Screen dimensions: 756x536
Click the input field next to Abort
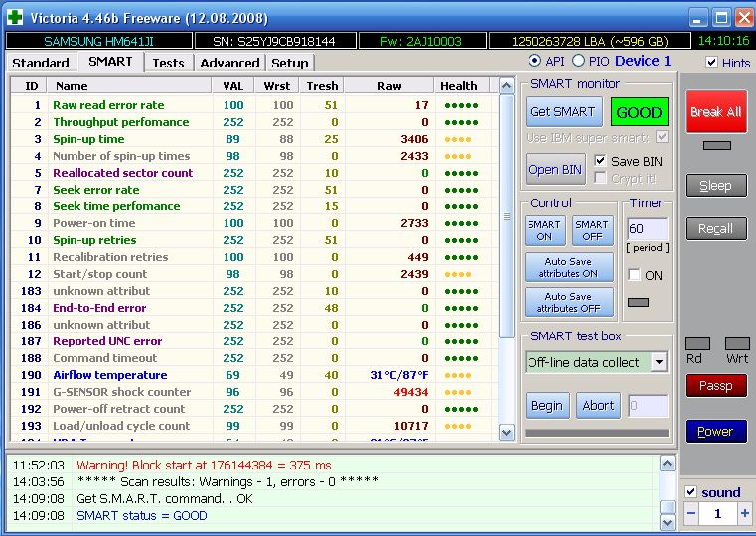648,406
